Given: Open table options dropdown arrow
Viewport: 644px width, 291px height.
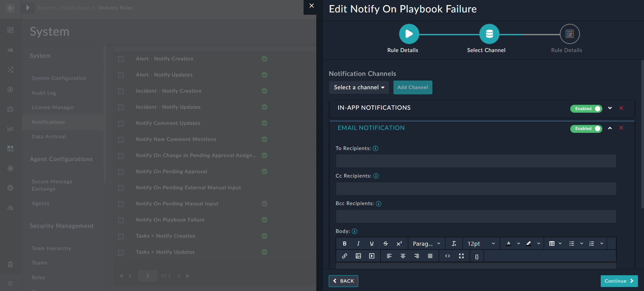Looking at the screenshot, I should [560, 244].
